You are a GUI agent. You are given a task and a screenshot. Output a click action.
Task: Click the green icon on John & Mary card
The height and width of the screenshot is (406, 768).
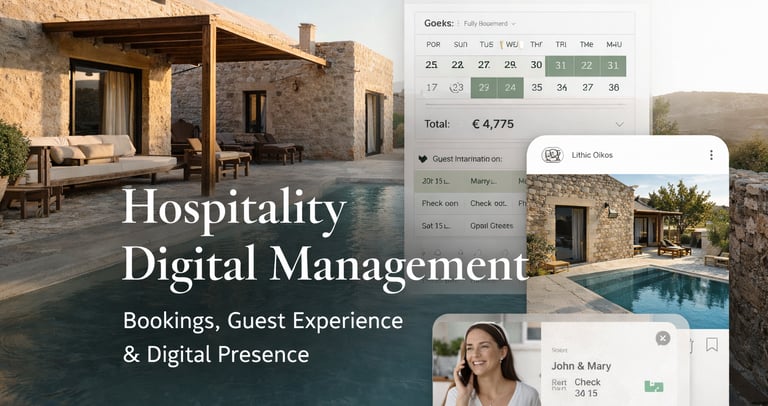click(x=654, y=386)
